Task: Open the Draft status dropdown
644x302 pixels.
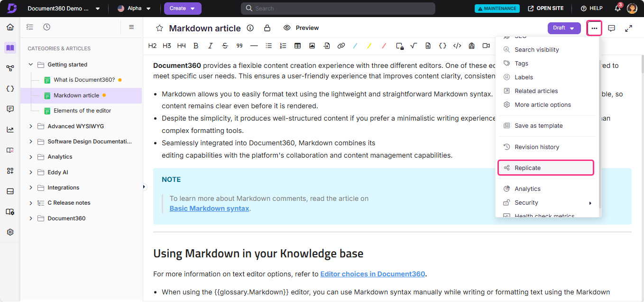Action: tap(564, 28)
